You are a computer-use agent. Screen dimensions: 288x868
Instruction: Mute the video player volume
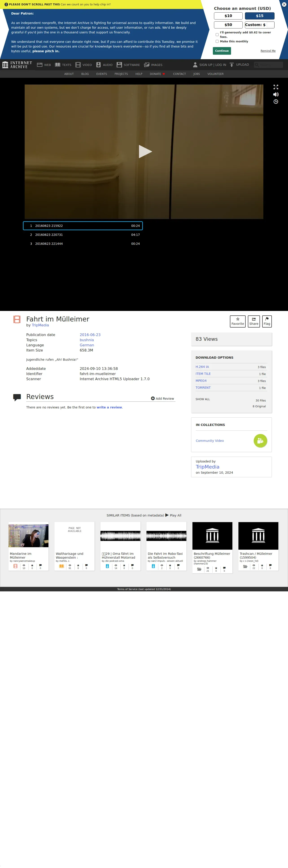276,94
